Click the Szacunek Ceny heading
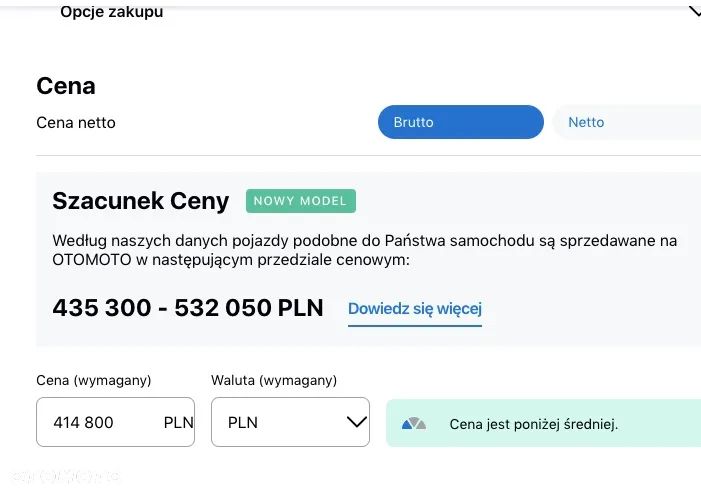Image resolution: width=701 pixels, height=493 pixels. [x=141, y=201]
